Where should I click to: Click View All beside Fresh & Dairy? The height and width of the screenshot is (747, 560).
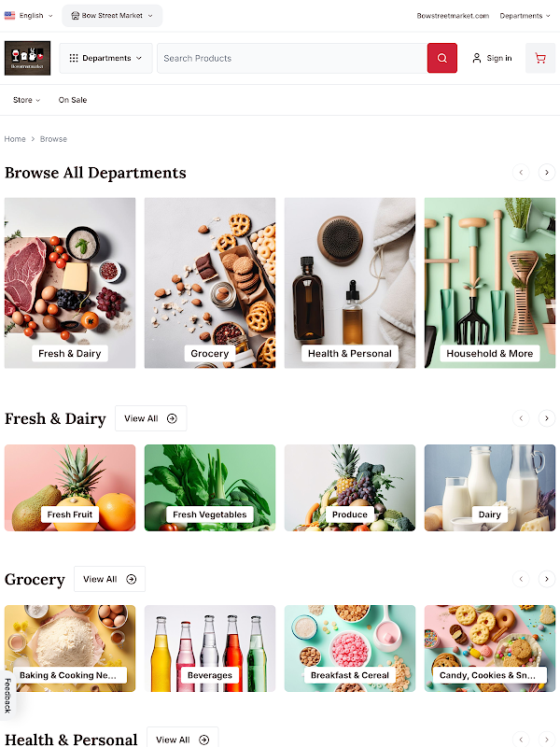pyautogui.click(x=150, y=418)
